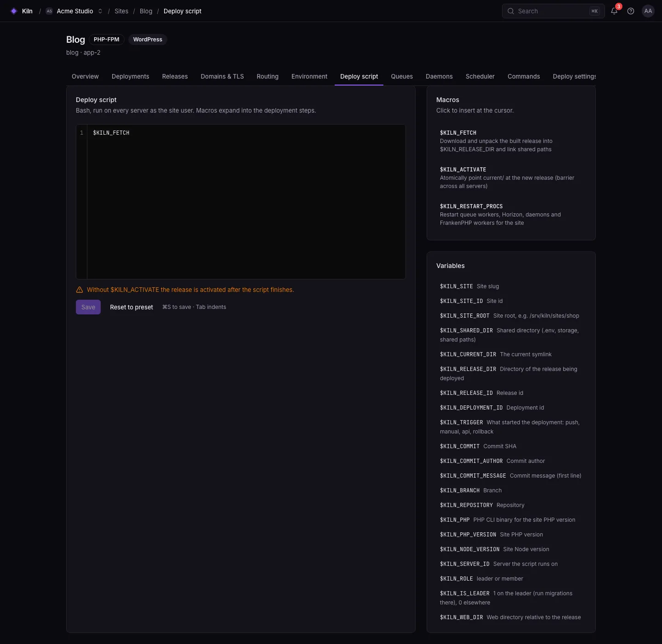Click the "blog · app-2" subtitle
The height and width of the screenshot is (644, 662).
point(83,52)
